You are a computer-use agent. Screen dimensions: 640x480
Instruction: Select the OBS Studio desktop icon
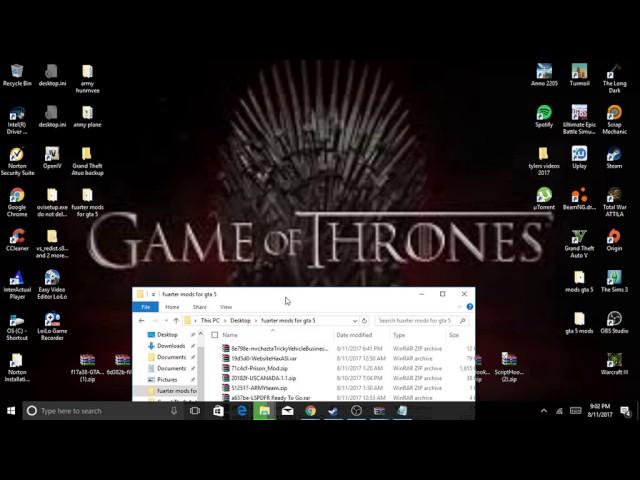click(614, 322)
